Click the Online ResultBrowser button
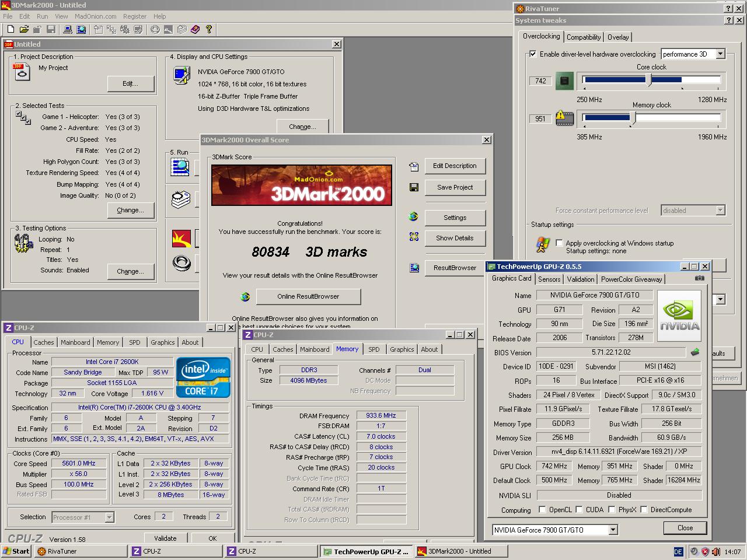Screen dimensions: 747x560 tap(308, 296)
